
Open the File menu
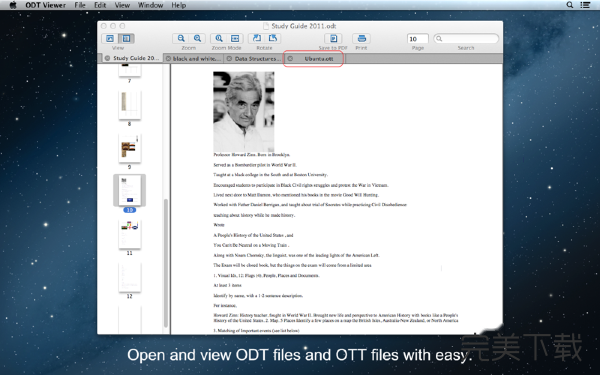(80, 5)
